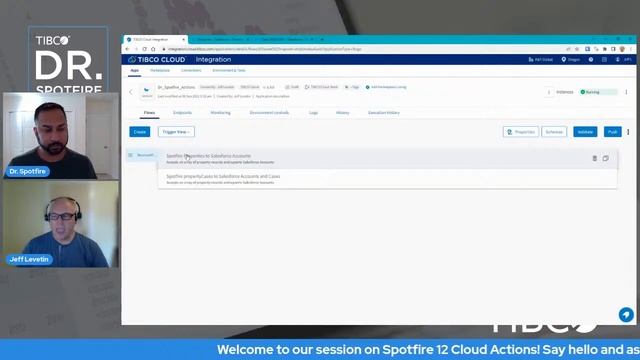
Task: Click Dr. Spotfire's video thumbnail
Action: (61, 136)
